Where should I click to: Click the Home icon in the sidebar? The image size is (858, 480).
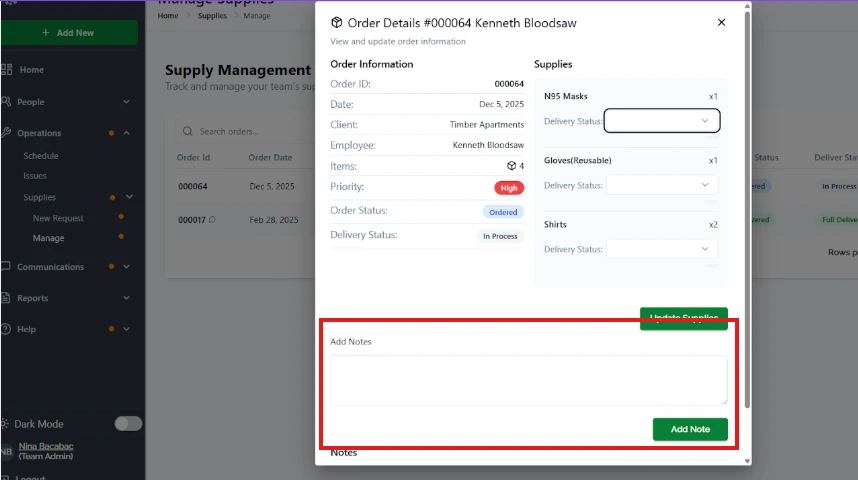tap(7, 70)
